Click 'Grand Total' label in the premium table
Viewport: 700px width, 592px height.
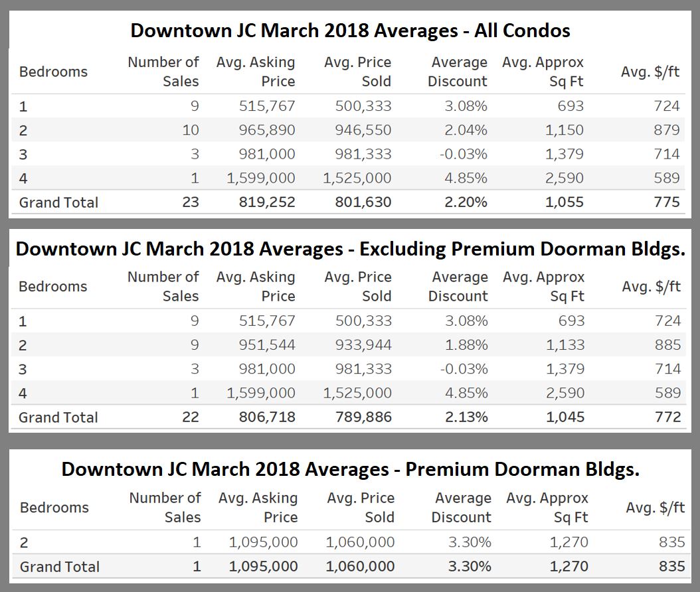click(x=60, y=567)
